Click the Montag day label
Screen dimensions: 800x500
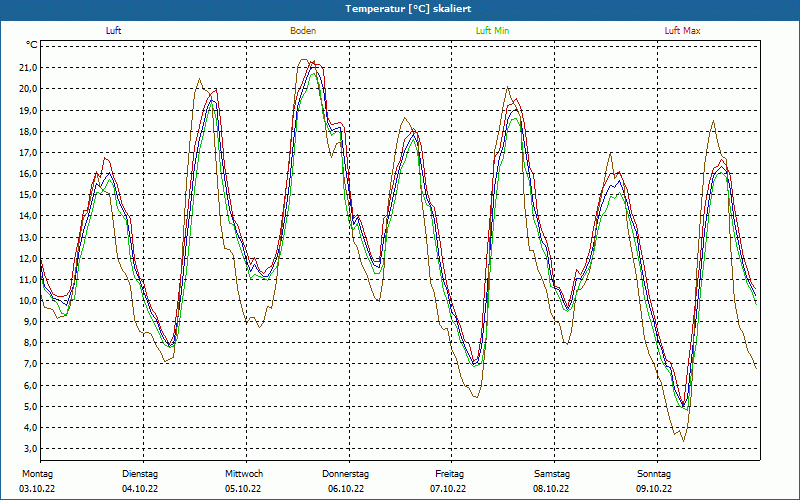(37, 474)
